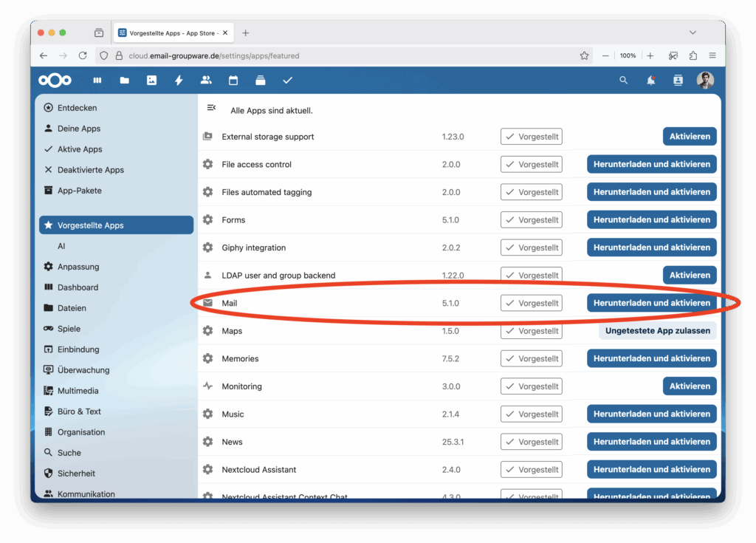Screen dimensions: 756x543
Task: Open the Nextcloud logo home
Action: tap(55, 80)
